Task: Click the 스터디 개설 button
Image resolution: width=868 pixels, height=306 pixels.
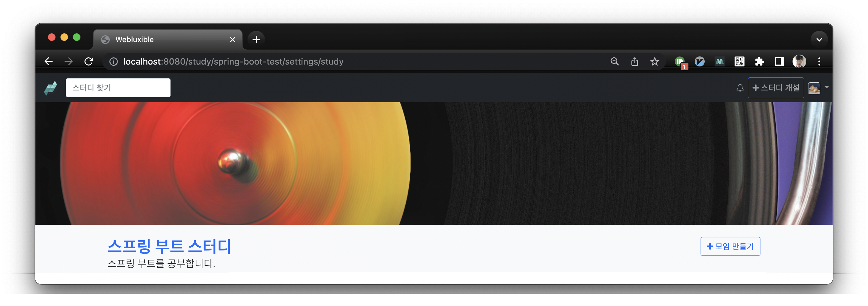Action: 776,88
